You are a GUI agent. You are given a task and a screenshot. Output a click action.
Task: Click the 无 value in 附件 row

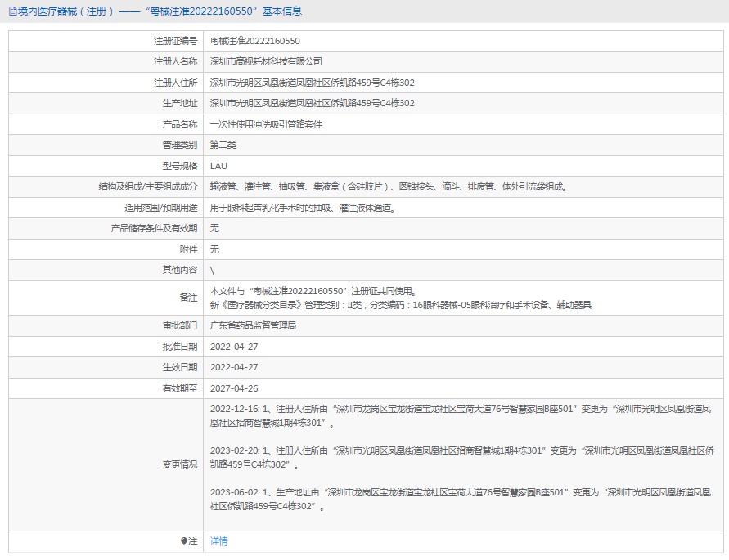click(x=214, y=249)
